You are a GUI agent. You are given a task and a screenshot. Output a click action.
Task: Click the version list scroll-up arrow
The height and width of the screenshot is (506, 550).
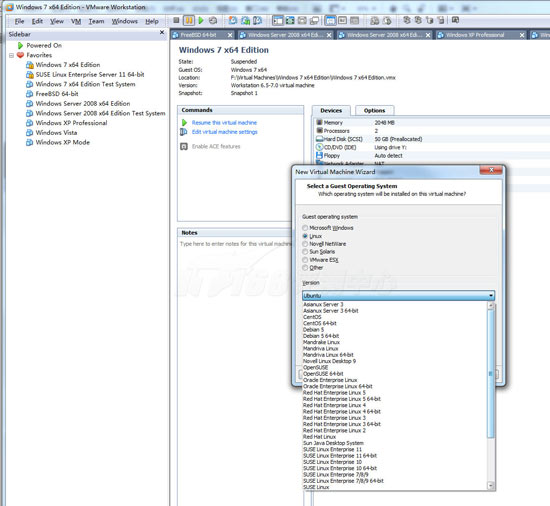tap(491, 305)
